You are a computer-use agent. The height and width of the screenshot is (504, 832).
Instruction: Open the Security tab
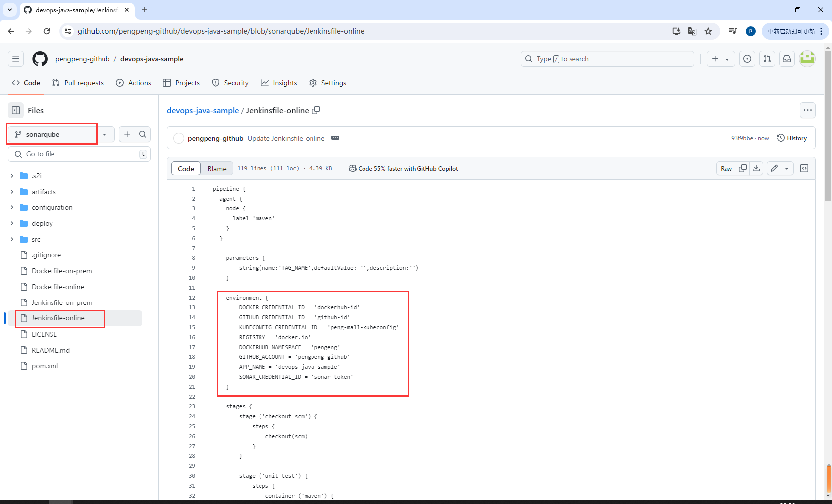point(230,83)
